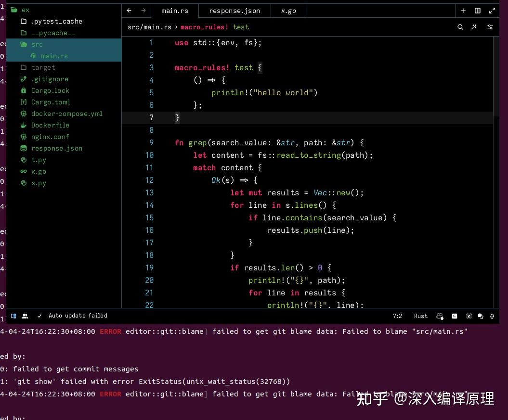The width and height of the screenshot is (508, 420).
Task: Click the Rust language selector
Action: pos(420,316)
